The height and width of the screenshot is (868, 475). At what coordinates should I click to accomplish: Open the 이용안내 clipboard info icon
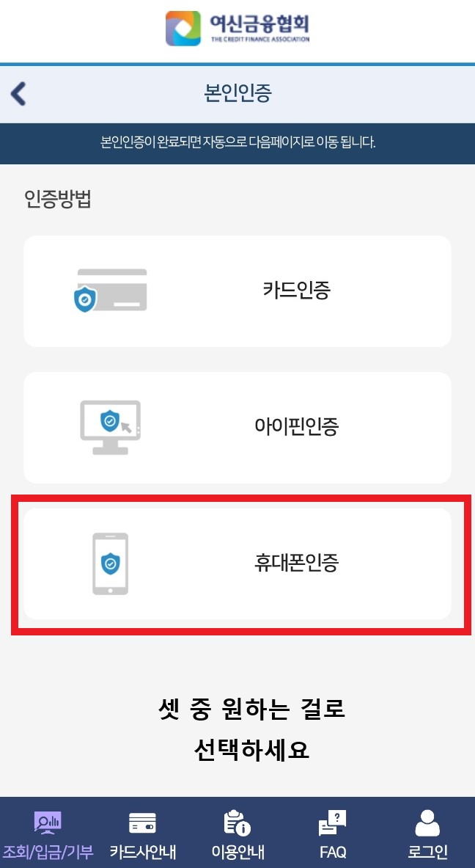[237, 823]
